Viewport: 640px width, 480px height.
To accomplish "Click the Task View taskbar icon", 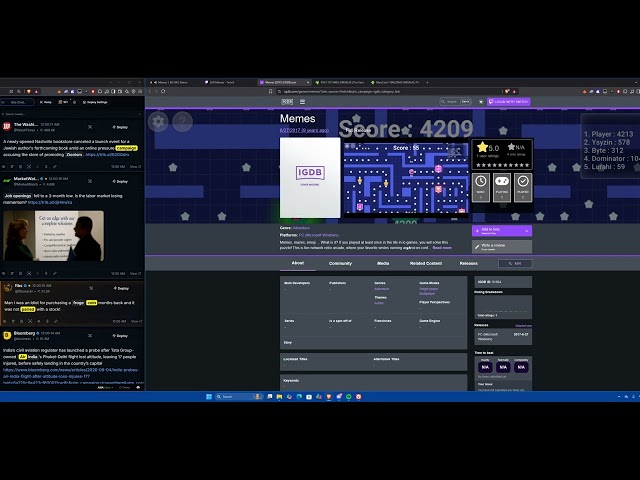I will click(270, 397).
